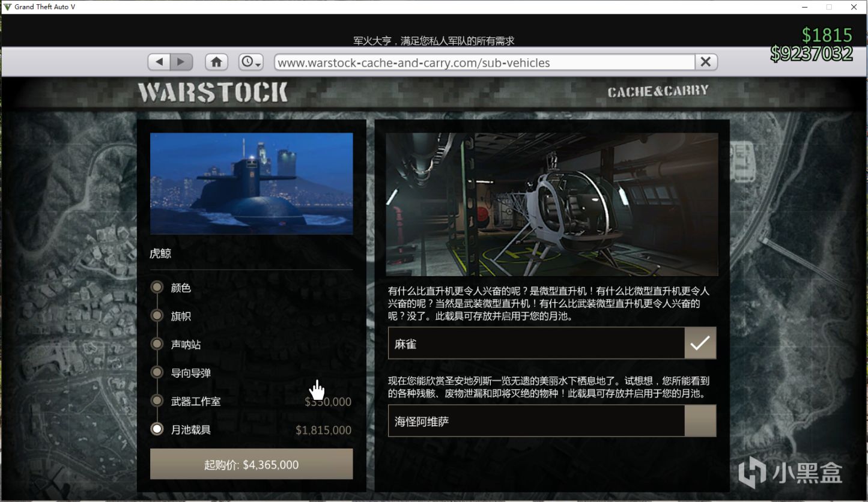Close the in-game browser with the X button

pyautogui.click(x=706, y=62)
